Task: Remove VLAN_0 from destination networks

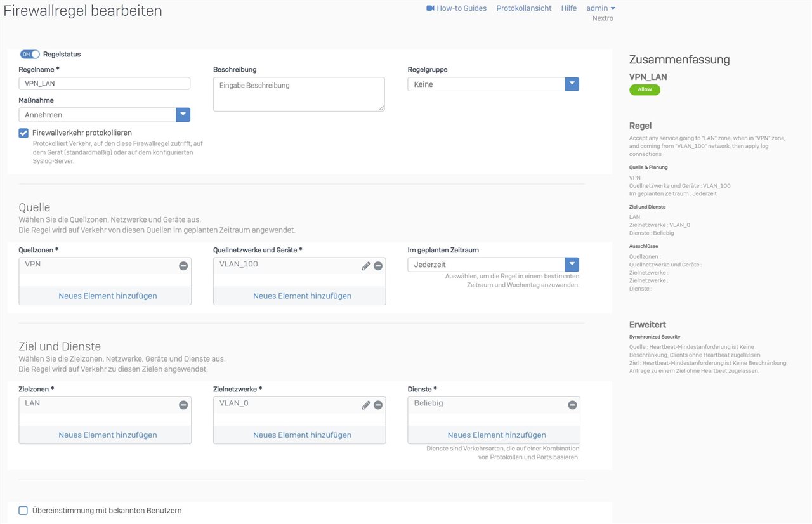Action: pyautogui.click(x=378, y=405)
